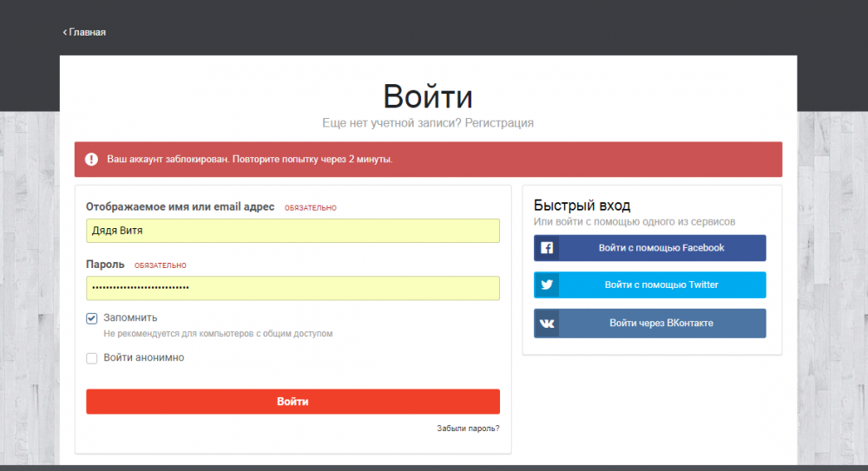Open the Регистрация link
Image resolution: width=868 pixels, height=471 pixels.
499,123
